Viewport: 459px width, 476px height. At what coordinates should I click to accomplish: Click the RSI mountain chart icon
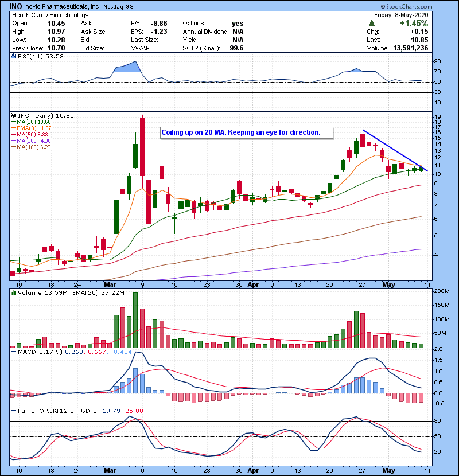click(x=14, y=56)
